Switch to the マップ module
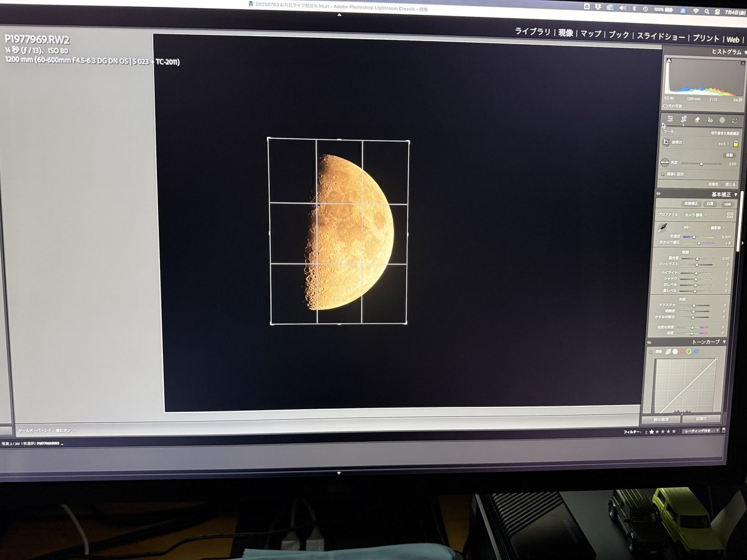The height and width of the screenshot is (560, 747). (x=591, y=33)
